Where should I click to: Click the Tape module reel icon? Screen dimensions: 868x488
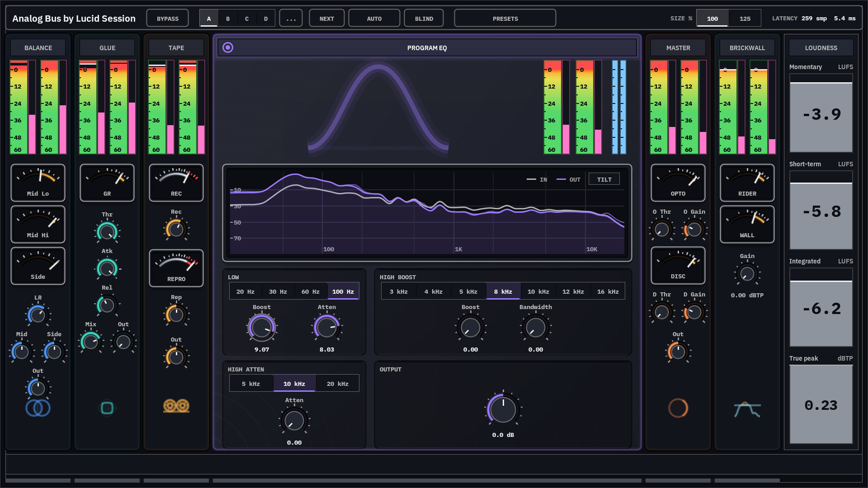tap(176, 406)
